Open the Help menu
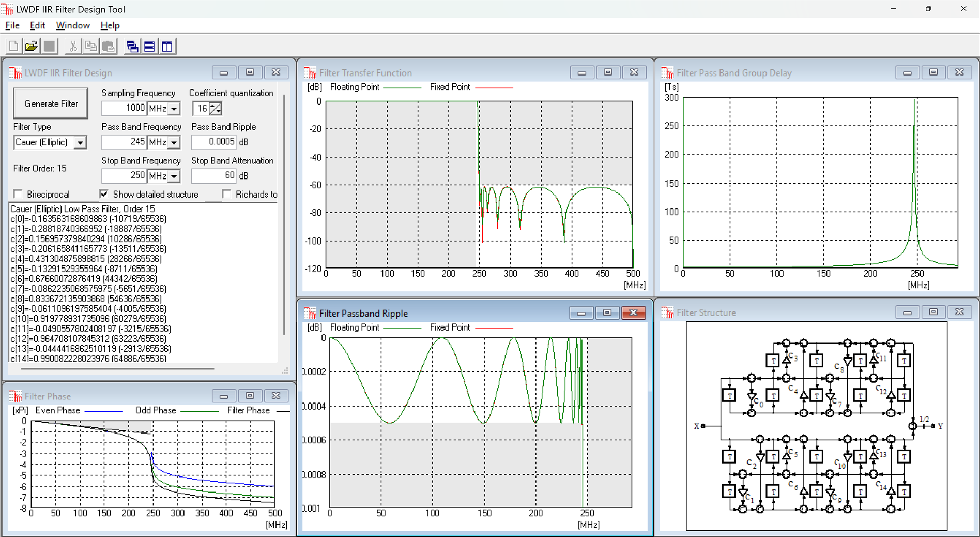Screen dimensions: 980x537 110,25
